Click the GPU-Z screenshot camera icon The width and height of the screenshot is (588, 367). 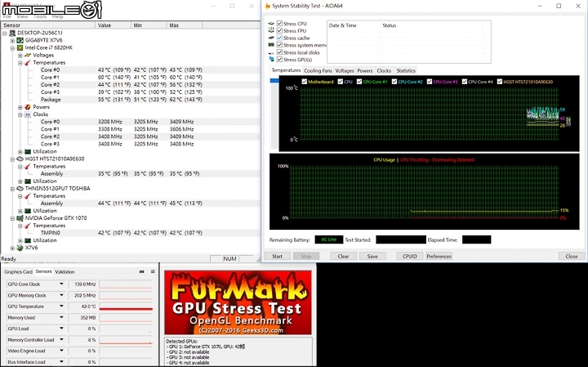pyautogui.click(x=142, y=271)
